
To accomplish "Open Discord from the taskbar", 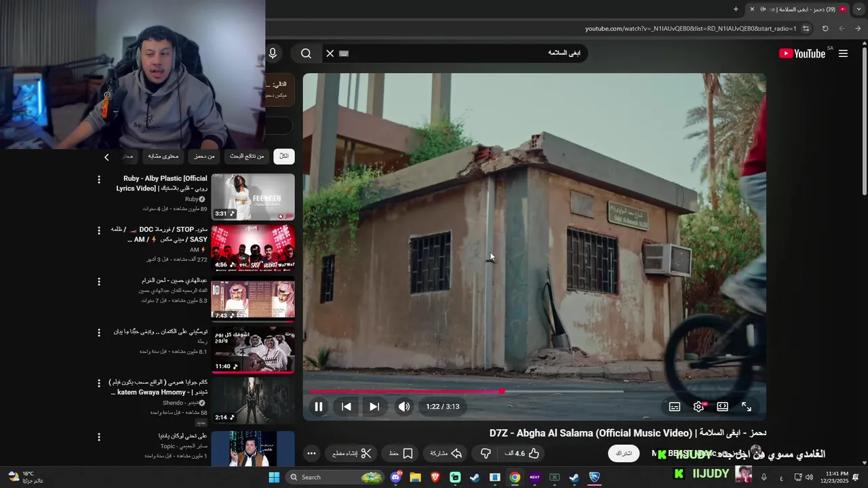I will coord(396,477).
